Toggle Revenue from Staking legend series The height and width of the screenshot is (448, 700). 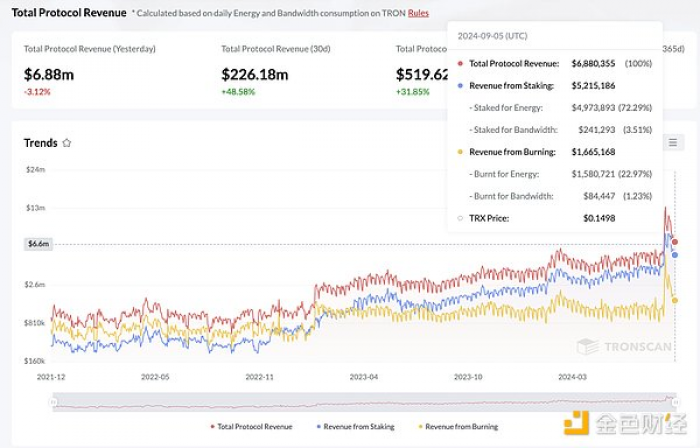356,427
